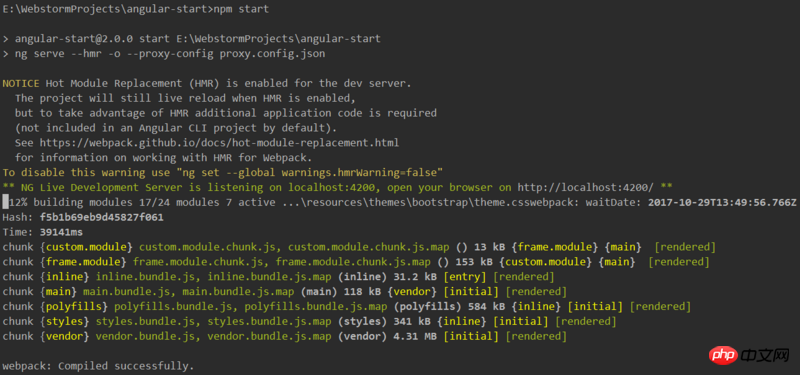
Task: Click the http://localhost:4200/ URL
Action: tap(586, 187)
